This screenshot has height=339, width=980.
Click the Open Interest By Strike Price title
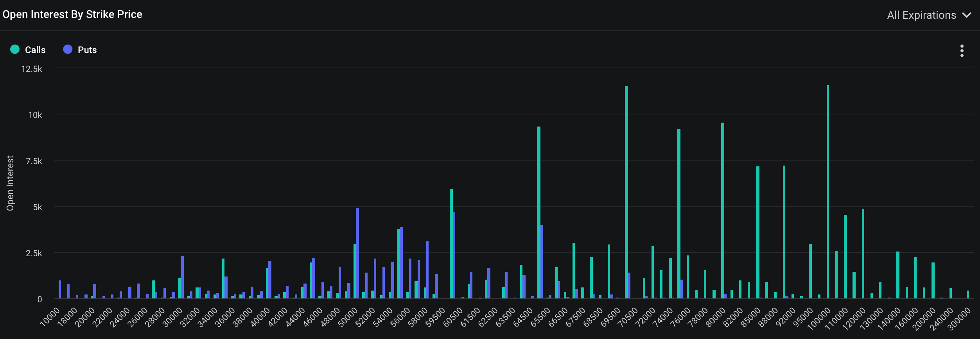coord(72,14)
